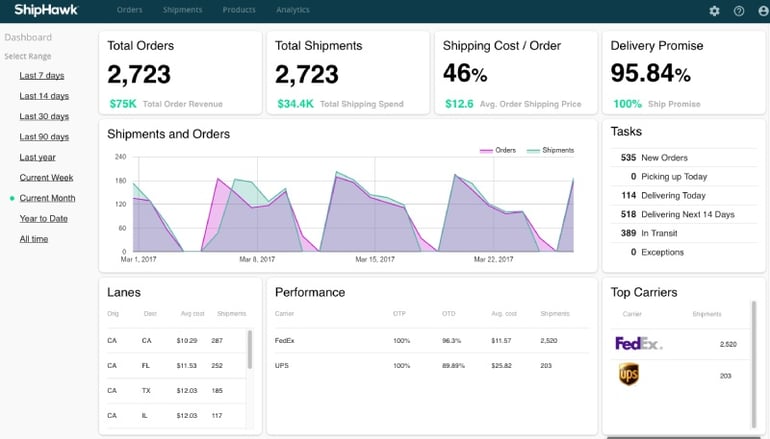Click the UPS row in Performance table
Viewport: 770px width, 439px height.
[x=431, y=365]
